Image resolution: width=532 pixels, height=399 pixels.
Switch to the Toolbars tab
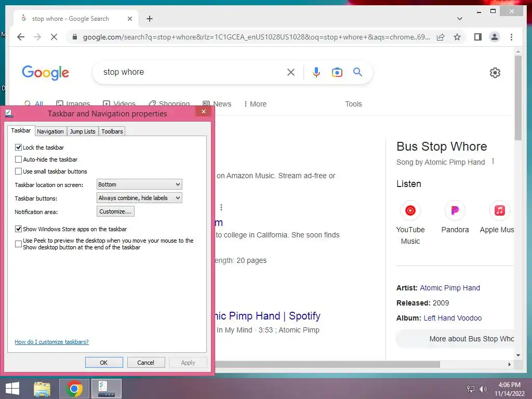pyautogui.click(x=112, y=131)
